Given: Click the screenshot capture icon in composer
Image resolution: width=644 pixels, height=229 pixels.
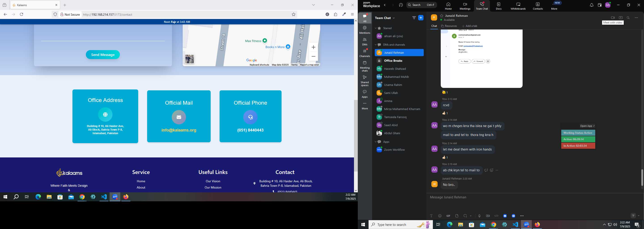Looking at the screenshot, I should point(465,216).
